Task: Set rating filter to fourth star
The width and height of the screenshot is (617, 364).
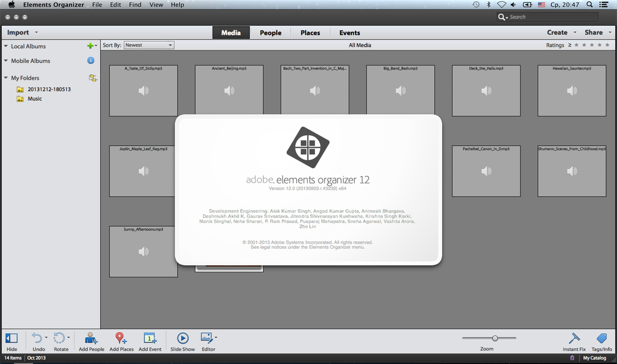Action: [x=600, y=45]
